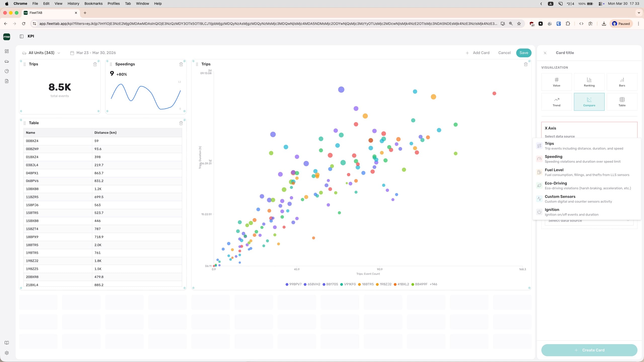Click the 99BPV7 legend color dot

point(287,284)
